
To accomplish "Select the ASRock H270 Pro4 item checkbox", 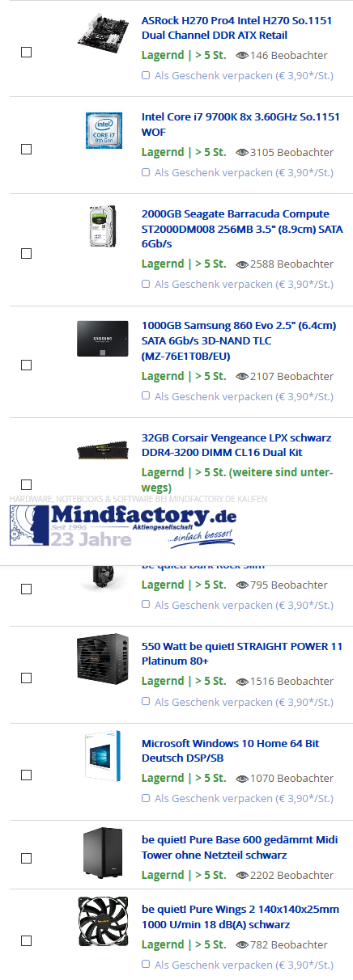I will [x=26, y=52].
